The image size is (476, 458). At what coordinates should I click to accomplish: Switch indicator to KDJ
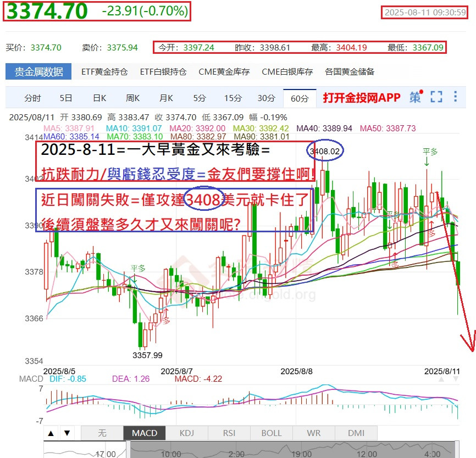coord(187,433)
